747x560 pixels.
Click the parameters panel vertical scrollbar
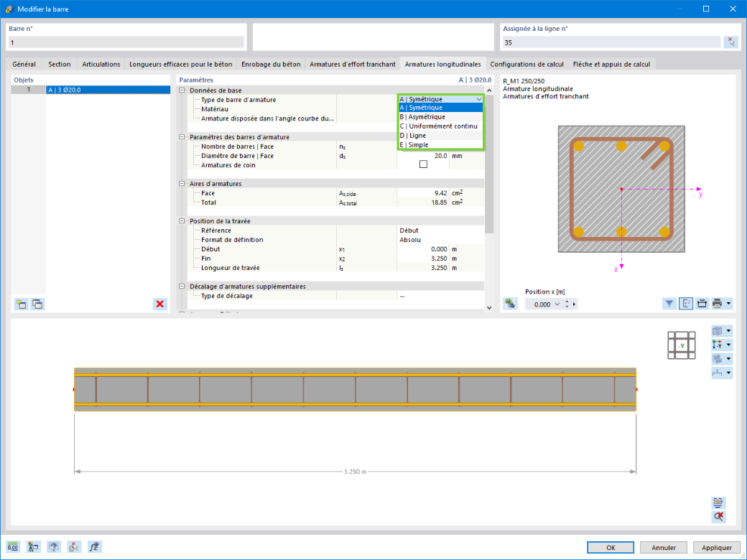click(x=489, y=199)
